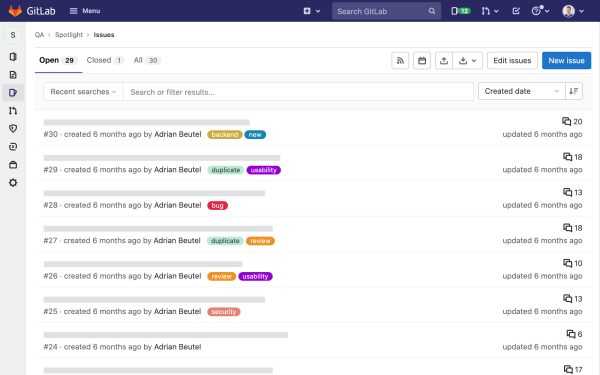Go to QA breadcrumb link
The image size is (600, 375).
coord(39,35)
